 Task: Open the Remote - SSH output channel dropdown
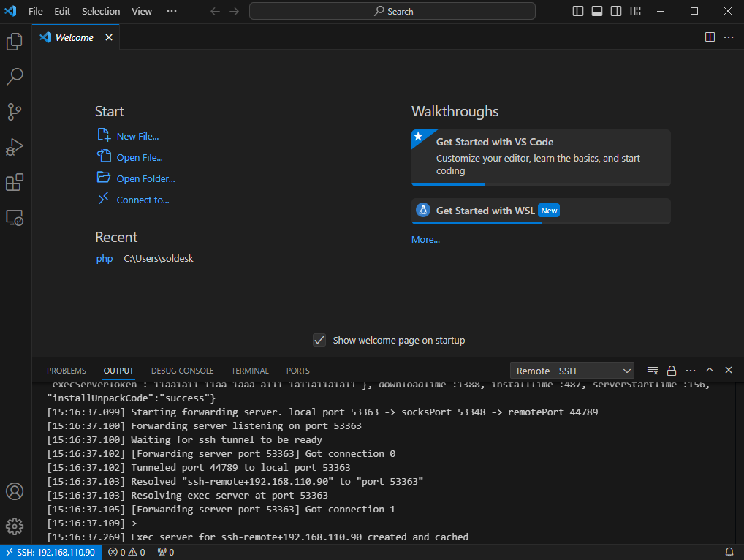pyautogui.click(x=572, y=371)
